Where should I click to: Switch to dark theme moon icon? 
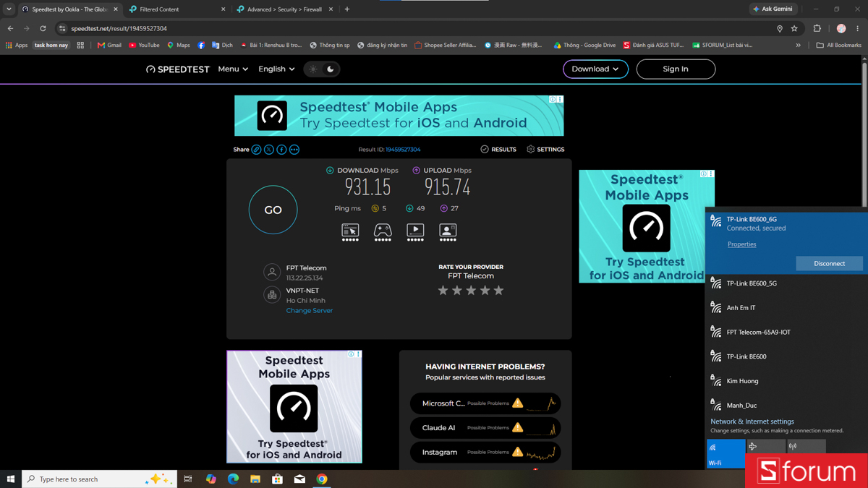click(331, 69)
